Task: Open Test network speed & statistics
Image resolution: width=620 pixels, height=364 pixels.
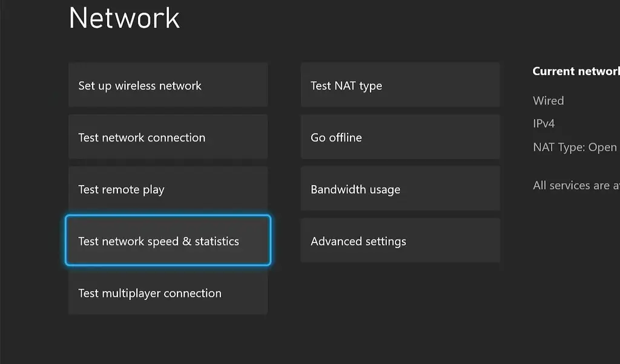Action: (x=168, y=241)
